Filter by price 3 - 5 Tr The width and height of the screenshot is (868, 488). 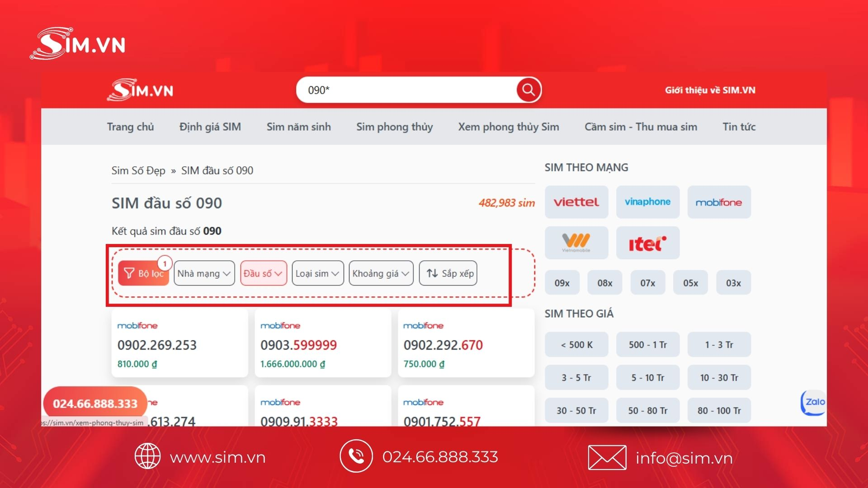576,378
